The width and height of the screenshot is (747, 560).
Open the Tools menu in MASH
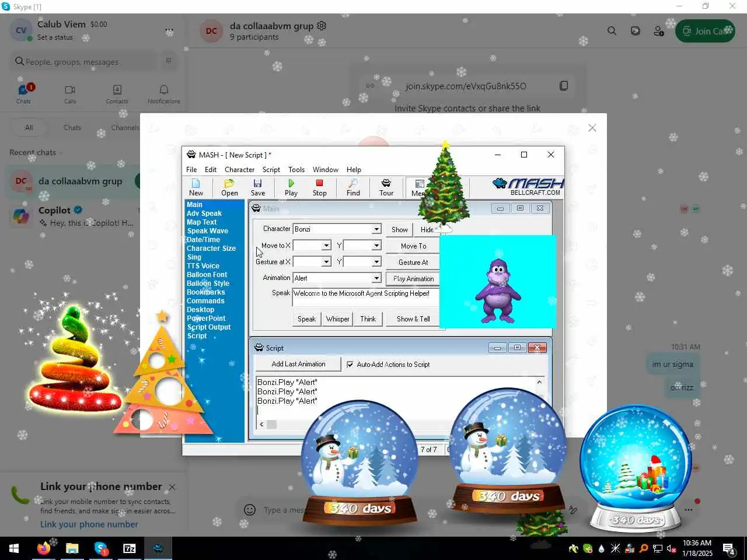pos(296,170)
